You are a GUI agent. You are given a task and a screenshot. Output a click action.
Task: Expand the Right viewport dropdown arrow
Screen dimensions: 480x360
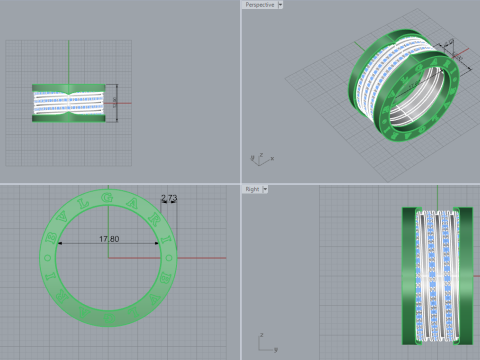coord(265,189)
